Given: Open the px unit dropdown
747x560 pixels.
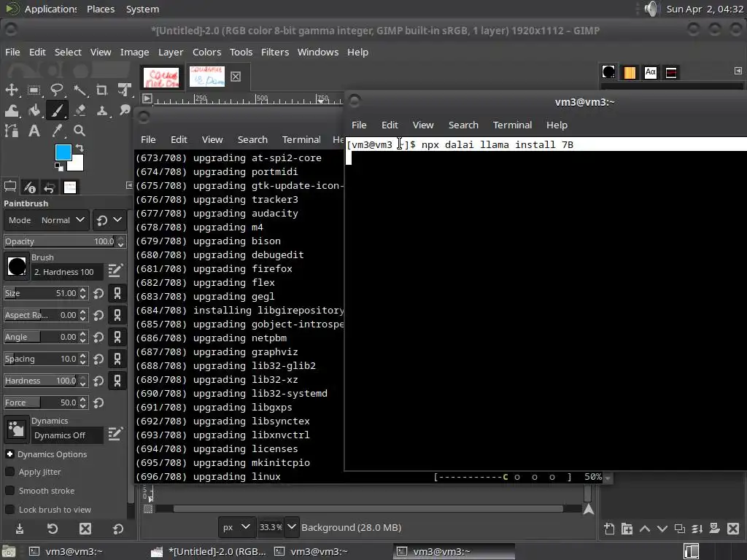Looking at the screenshot, I should click(236, 527).
